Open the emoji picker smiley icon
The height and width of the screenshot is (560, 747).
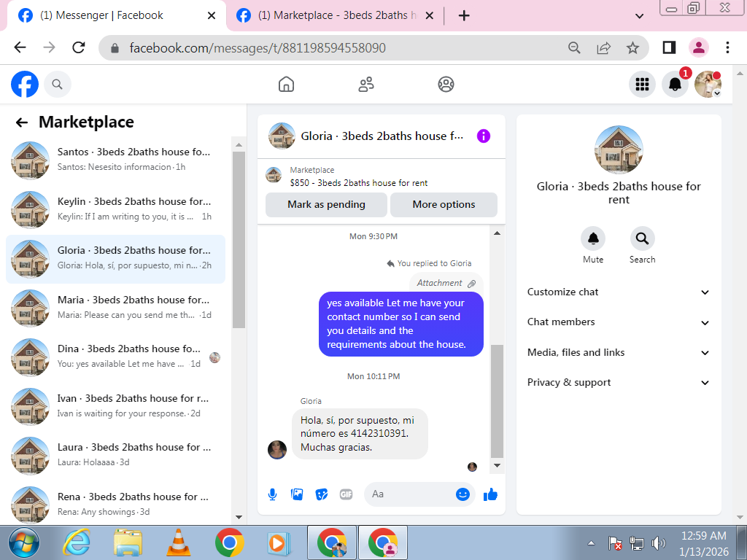[462, 494]
